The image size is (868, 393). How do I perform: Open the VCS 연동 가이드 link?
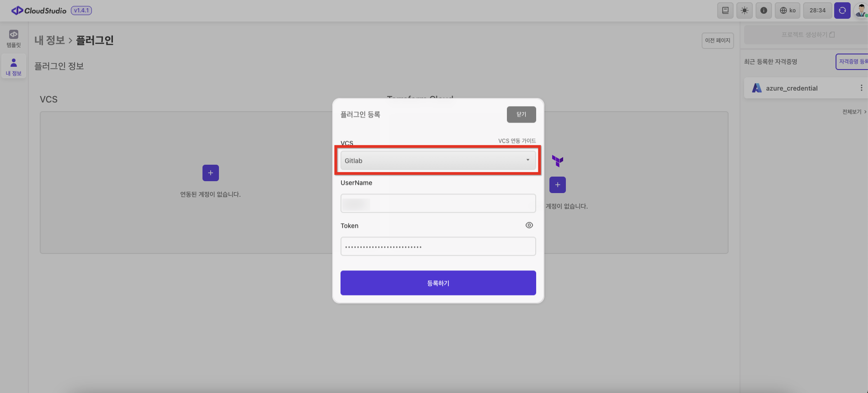coord(517,141)
